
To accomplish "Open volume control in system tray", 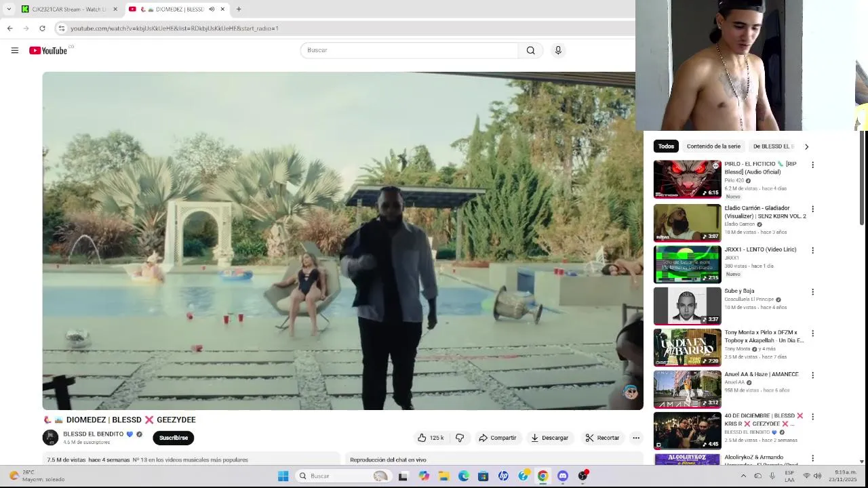I will (x=818, y=476).
